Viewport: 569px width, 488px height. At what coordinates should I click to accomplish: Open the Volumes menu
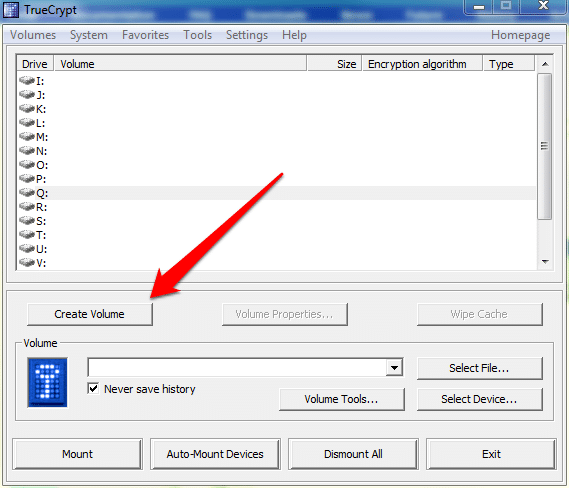pos(33,35)
